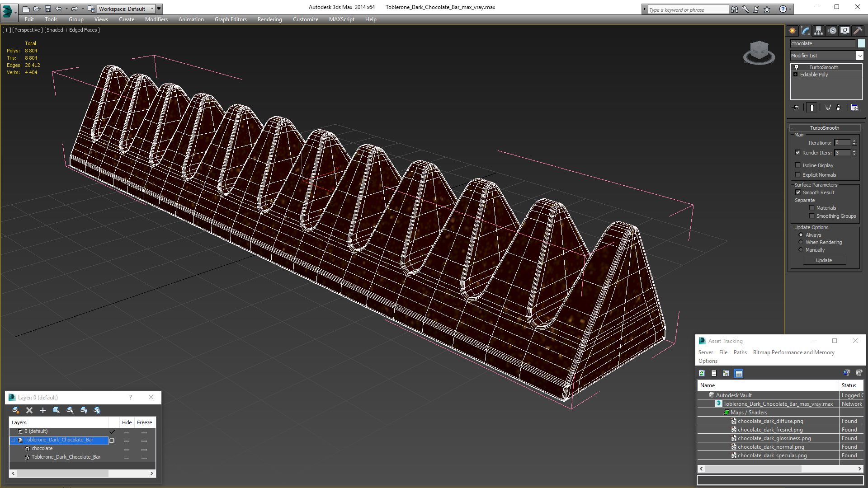Image resolution: width=868 pixels, height=488 pixels.
Task: Click Make Unique icon below modifier stack
Action: [828, 108]
